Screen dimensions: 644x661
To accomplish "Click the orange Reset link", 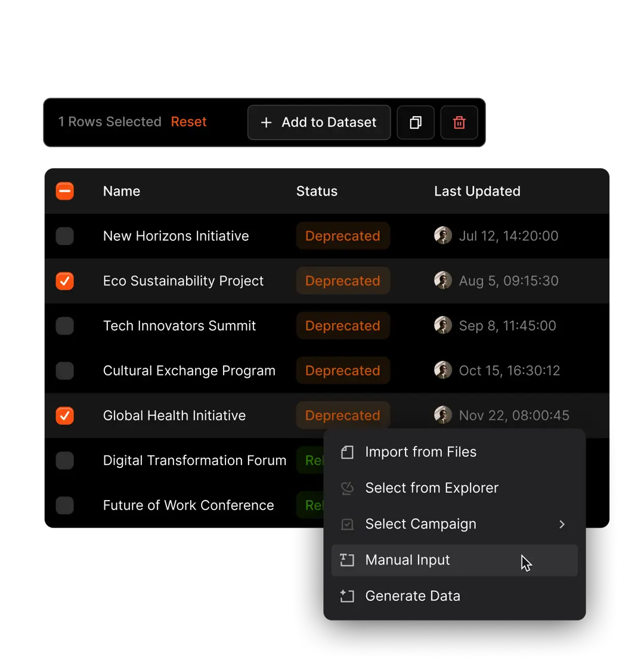I will tap(188, 122).
